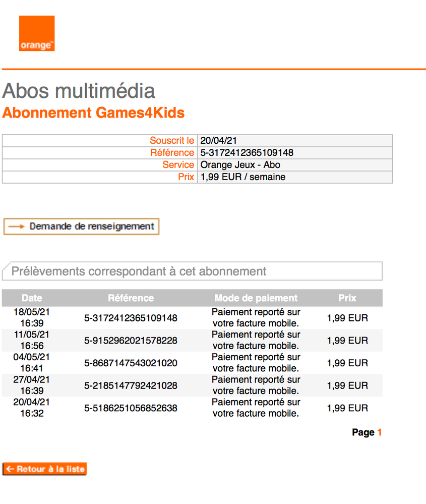Open Demande de renseignement
Image resolution: width=426 pixels, height=504 pixels.
81,227
